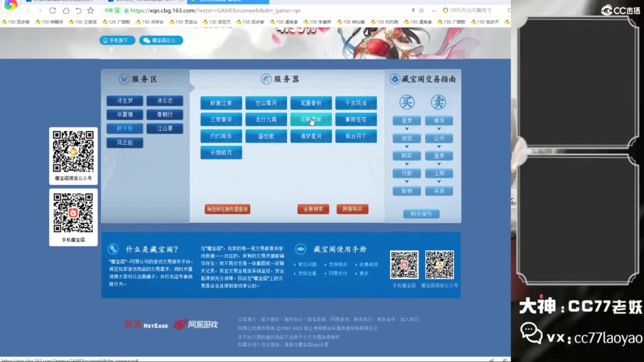This screenshot has height=362, width=644.
Task: Reload the page with the refresh icon
Action: [53, 10]
